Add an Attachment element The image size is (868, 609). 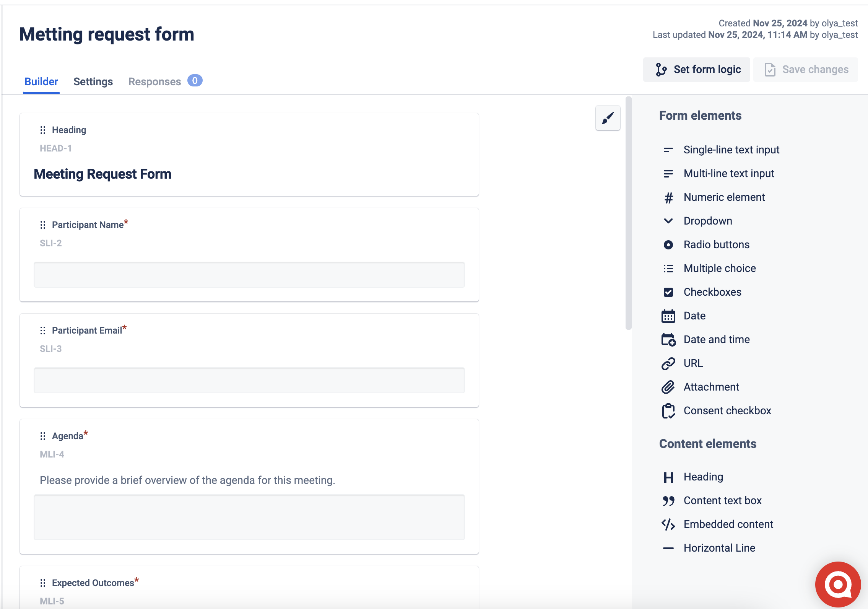tap(711, 387)
